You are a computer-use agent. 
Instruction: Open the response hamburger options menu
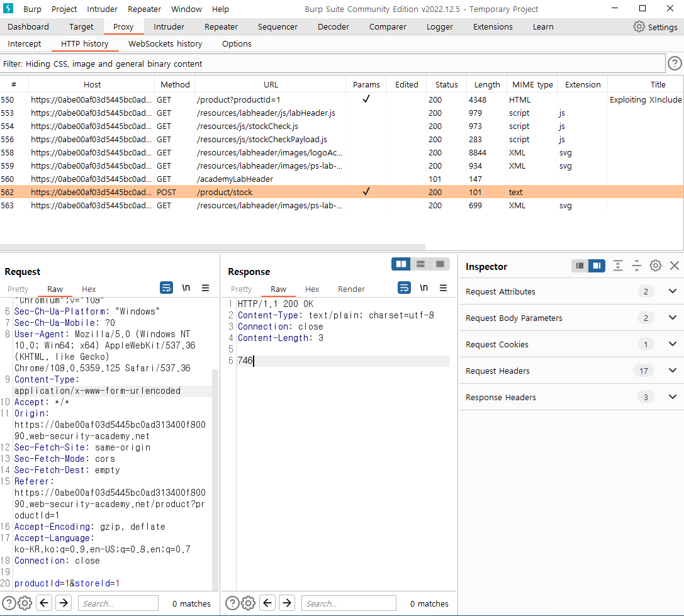pos(443,288)
